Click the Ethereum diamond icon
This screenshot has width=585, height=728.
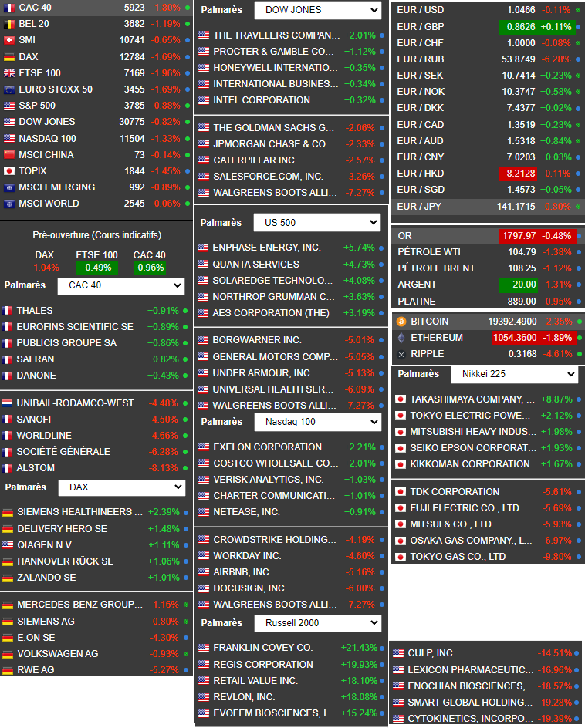click(401, 338)
